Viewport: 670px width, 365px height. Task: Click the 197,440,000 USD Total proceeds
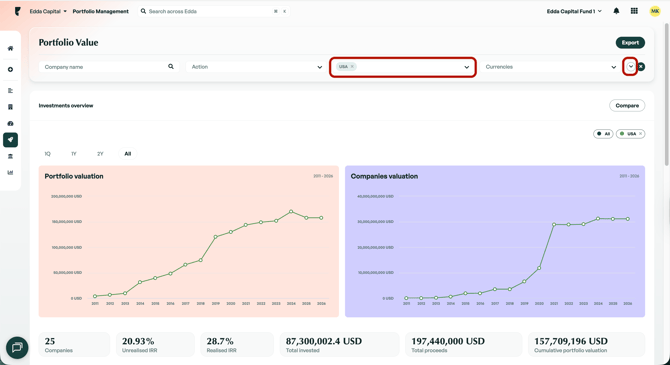coord(464,345)
